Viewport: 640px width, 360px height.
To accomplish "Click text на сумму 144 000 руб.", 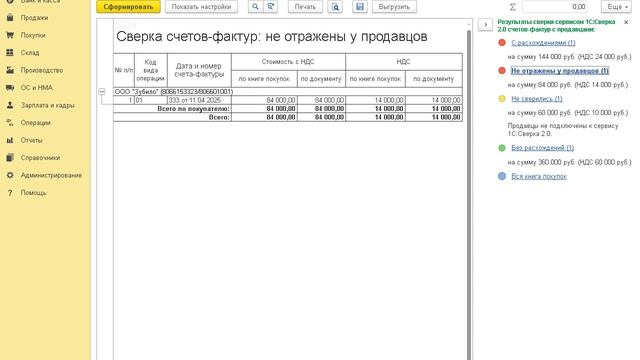I will click(541, 56).
